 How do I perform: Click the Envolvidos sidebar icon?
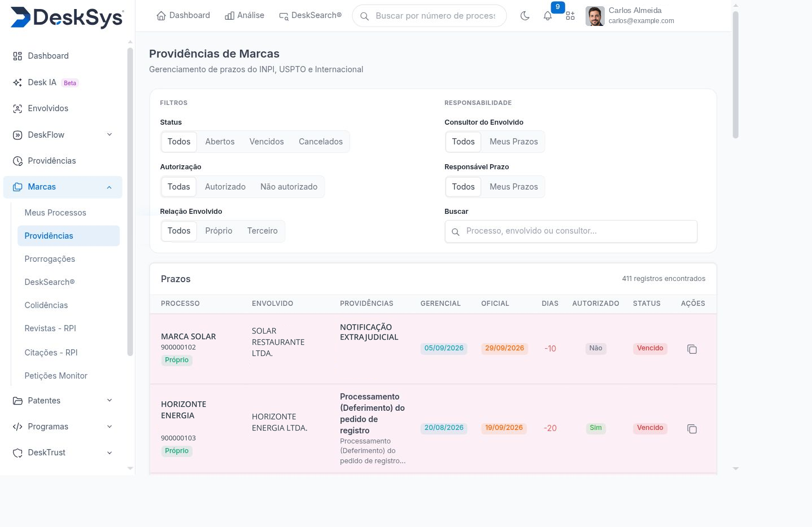click(x=18, y=108)
